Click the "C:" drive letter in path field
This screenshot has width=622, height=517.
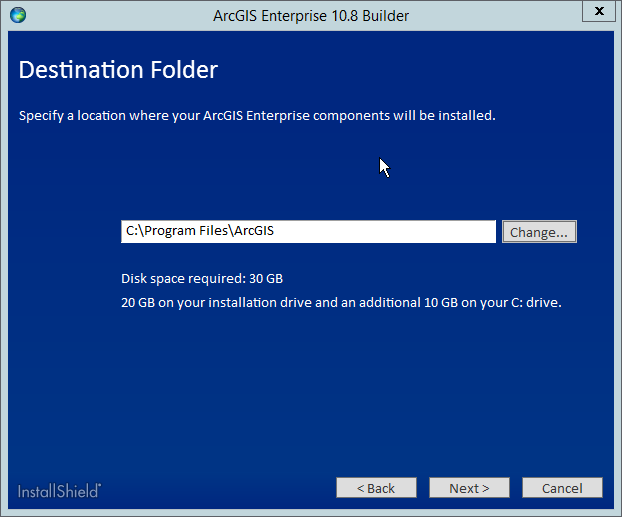point(132,231)
